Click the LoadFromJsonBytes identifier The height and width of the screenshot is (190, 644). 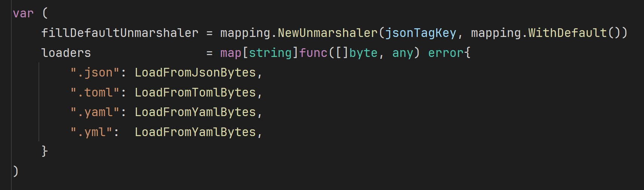pyautogui.click(x=195, y=73)
